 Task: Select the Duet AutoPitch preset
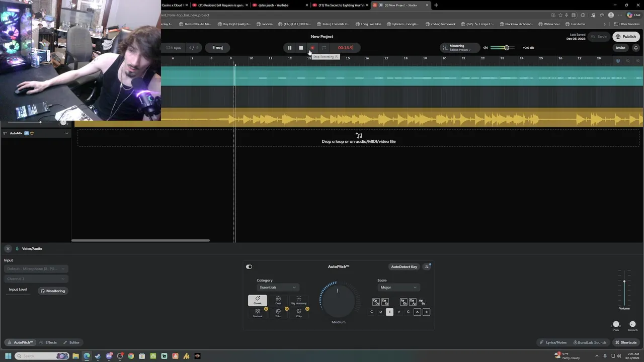(x=278, y=300)
